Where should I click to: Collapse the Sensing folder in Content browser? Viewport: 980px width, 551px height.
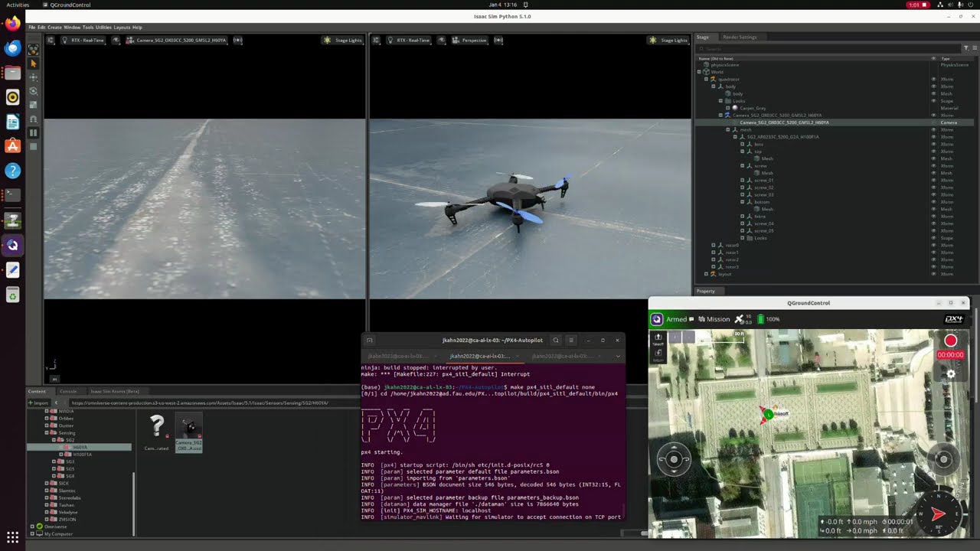(x=47, y=433)
